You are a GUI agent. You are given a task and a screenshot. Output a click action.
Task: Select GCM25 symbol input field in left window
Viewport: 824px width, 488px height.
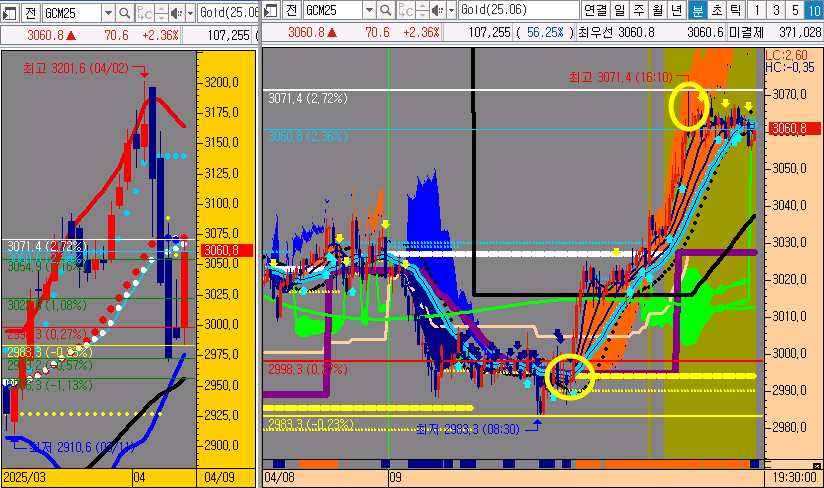(x=72, y=13)
